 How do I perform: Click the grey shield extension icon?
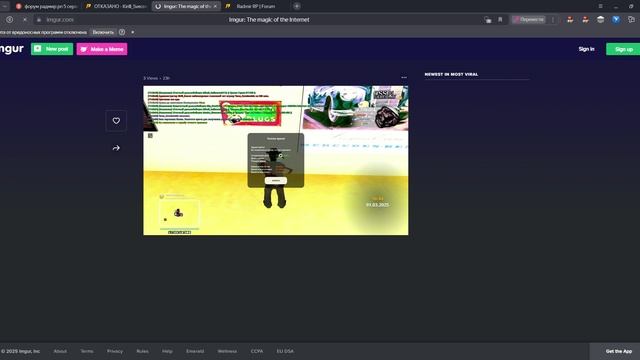600,20
